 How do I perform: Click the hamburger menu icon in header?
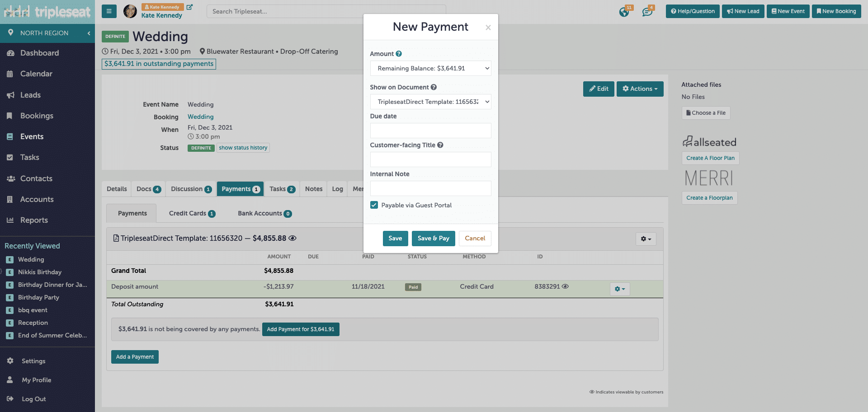click(109, 11)
